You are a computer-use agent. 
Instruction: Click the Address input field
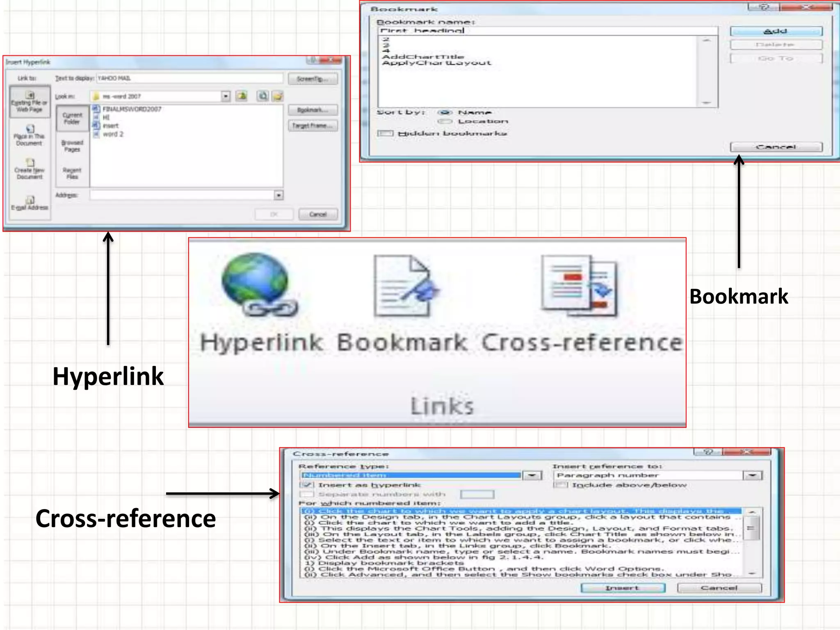click(x=183, y=195)
